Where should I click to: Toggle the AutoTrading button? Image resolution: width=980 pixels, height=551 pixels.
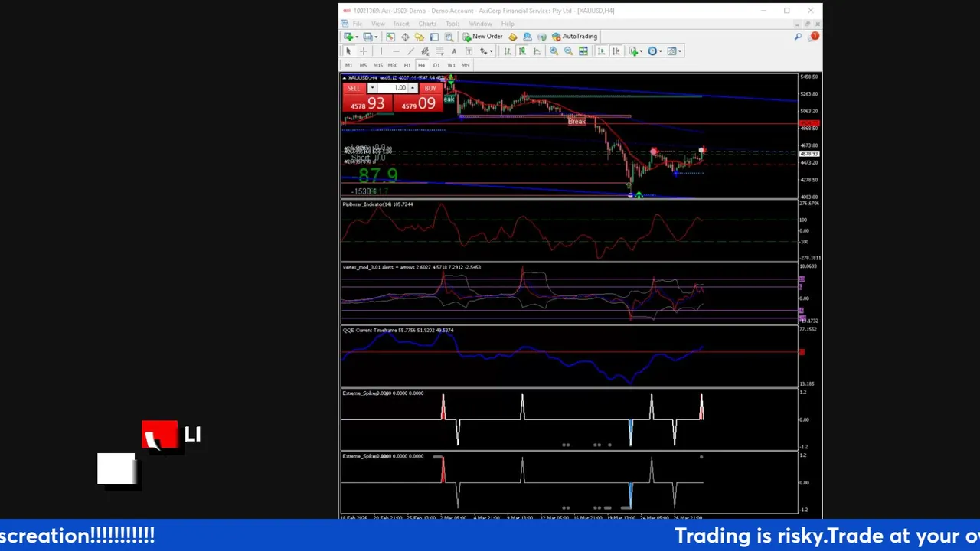pyautogui.click(x=575, y=37)
